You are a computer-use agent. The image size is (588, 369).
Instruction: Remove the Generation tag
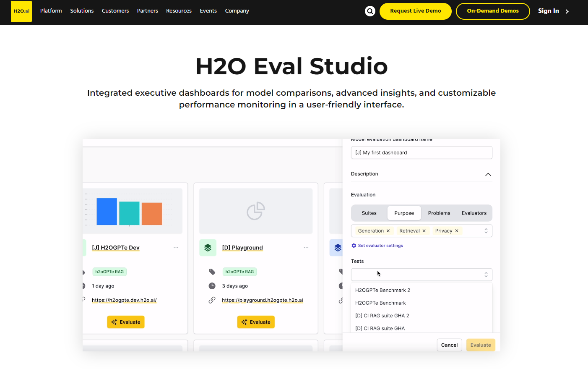(388, 231)
